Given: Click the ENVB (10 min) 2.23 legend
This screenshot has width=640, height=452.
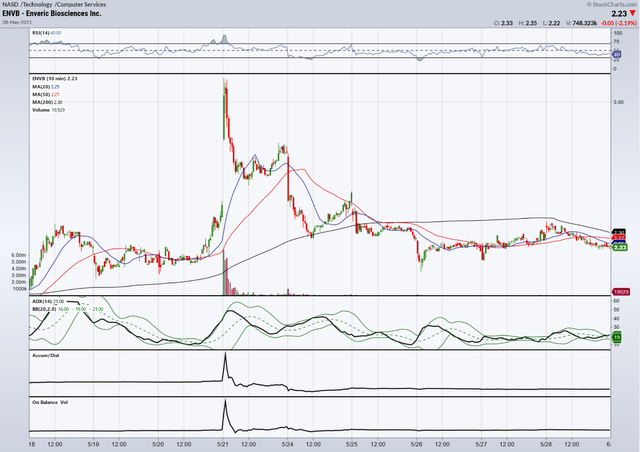Looking at the screenshot, I should pyautogui.click(x=55, y=78).
